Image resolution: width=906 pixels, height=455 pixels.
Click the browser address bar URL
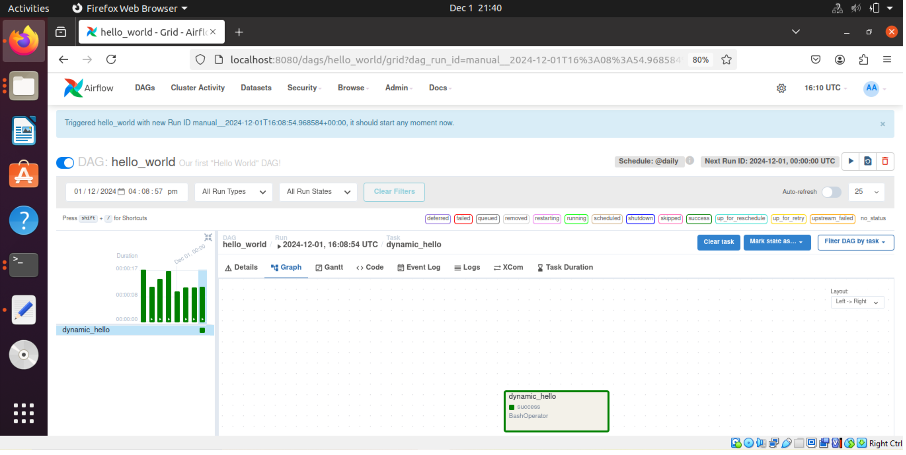[x=456, y=60]
